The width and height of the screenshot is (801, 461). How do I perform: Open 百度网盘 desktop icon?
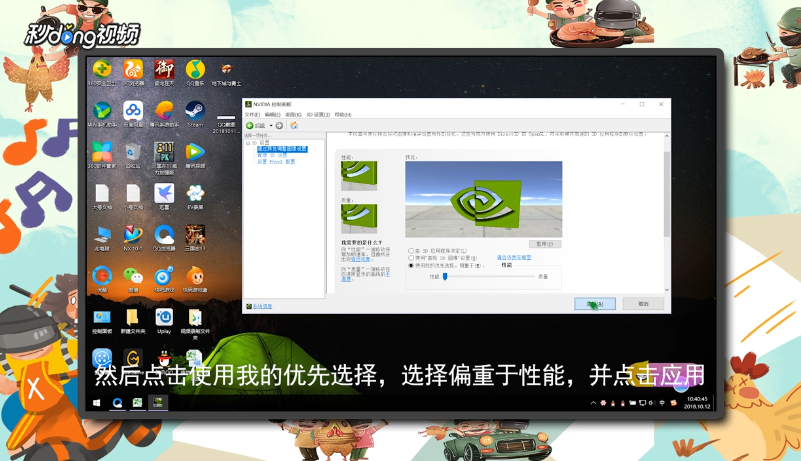click(x=133, y=114)
